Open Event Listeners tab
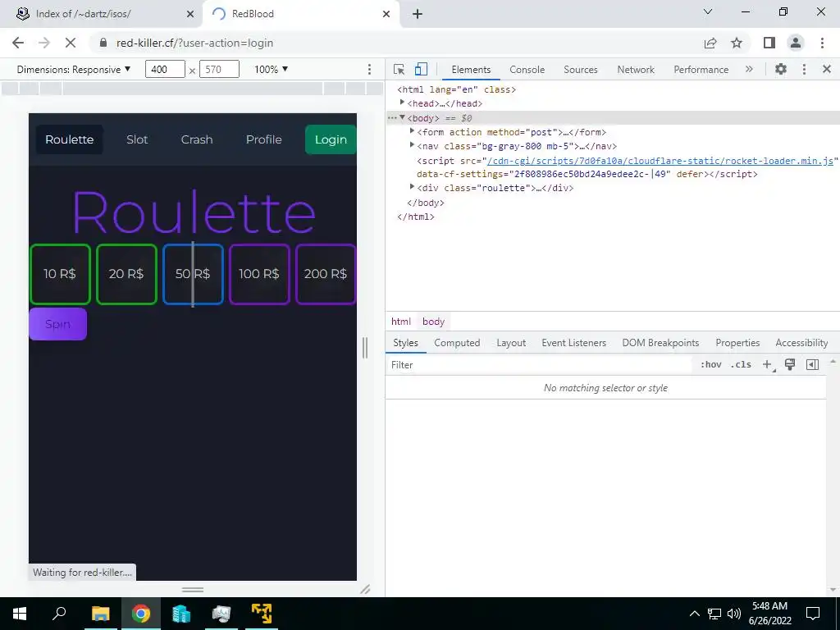 (573, 343)
